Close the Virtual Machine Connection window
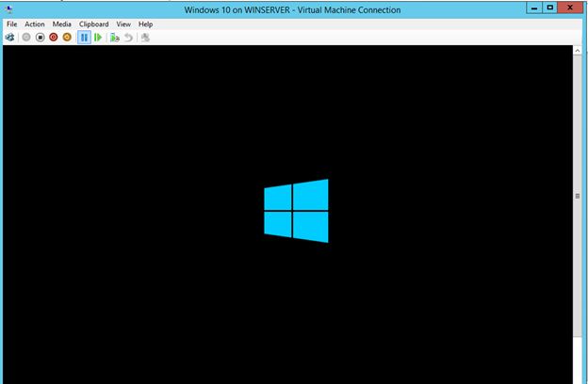 click(570, 8)
